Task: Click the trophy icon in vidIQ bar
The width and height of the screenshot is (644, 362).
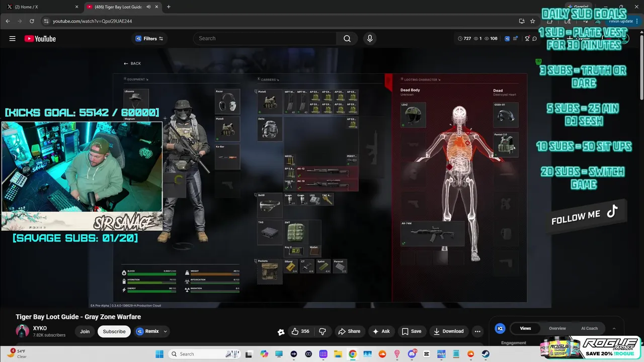Action: point(527,39)
